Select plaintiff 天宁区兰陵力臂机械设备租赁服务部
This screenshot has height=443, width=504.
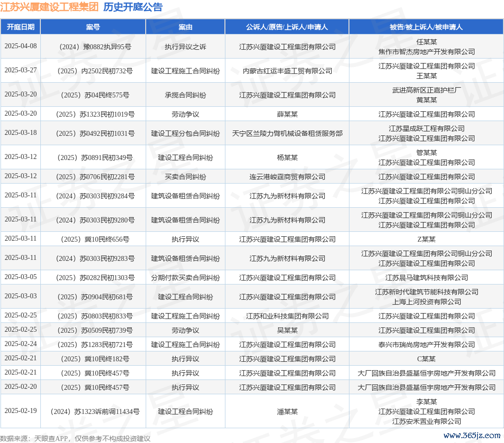tap(287, 133)
